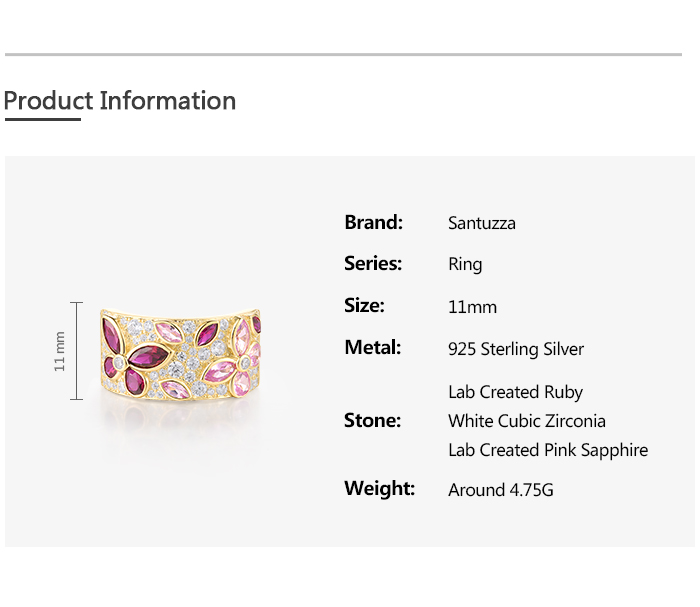
Task: Select the Size: label
Action: click(364, 305)
